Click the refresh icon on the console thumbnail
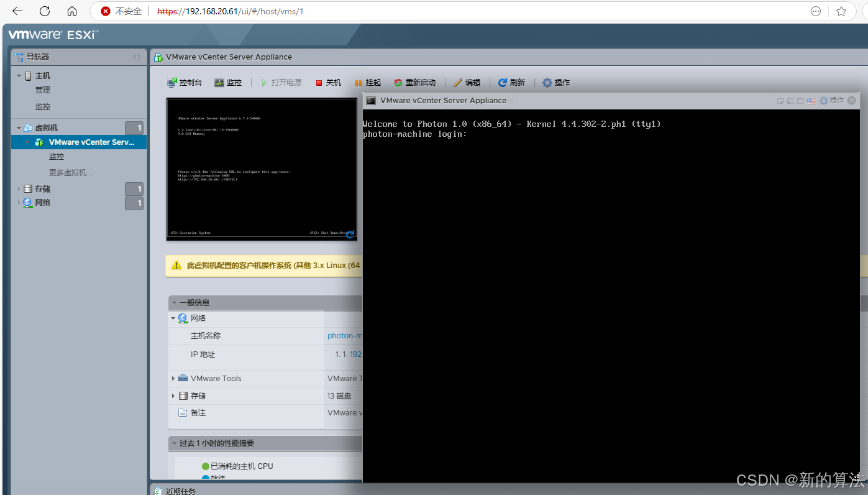This screenshot has width=868, height=495. (350, 234)
